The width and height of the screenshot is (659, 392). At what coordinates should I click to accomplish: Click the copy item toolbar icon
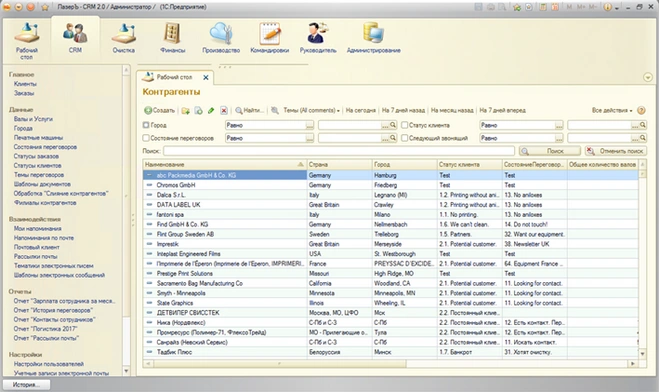pyautogui.click(x=198, y=110)
